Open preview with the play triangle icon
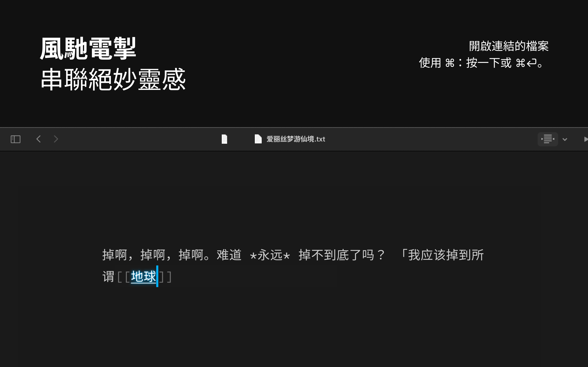588x367 pixels. click(x=585, y=139)
